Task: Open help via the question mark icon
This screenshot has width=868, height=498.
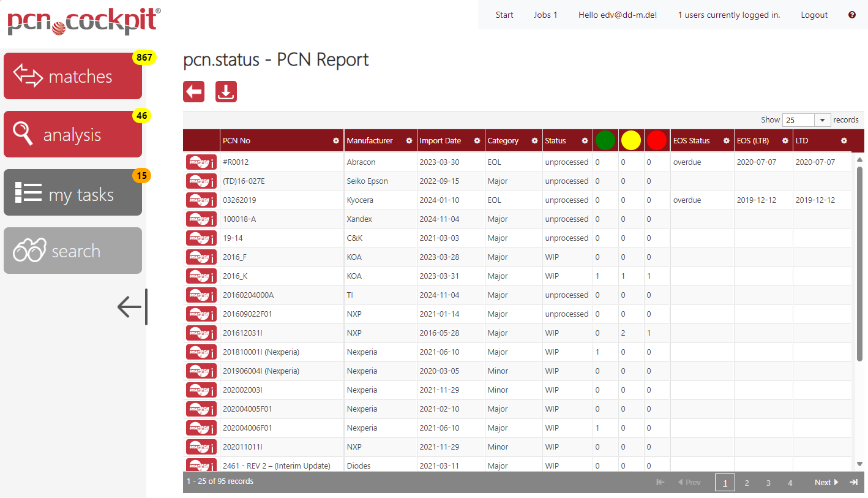Action: point(852,14)
